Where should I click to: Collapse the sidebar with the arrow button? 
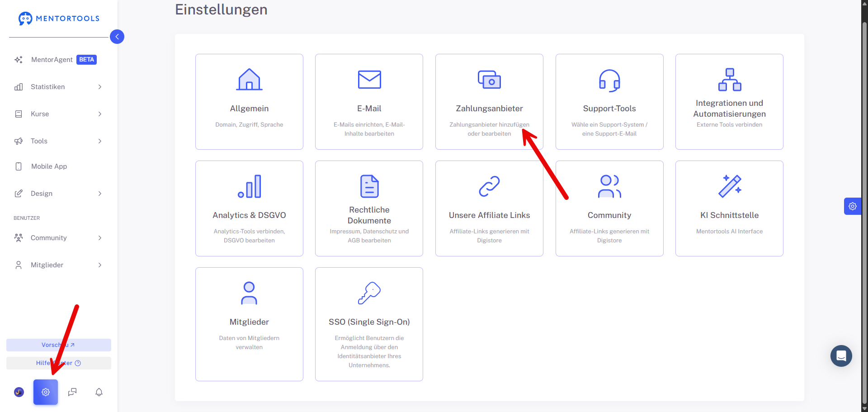(117, 37)
